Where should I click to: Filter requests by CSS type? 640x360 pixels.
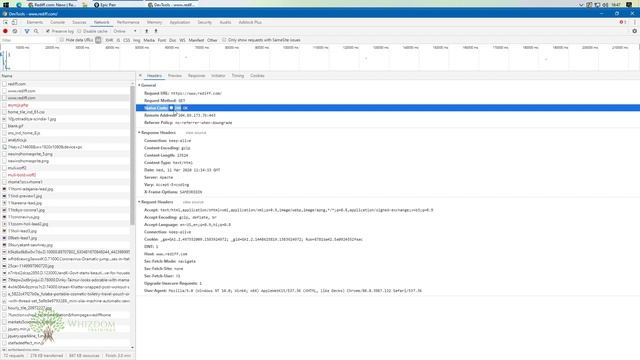click(x=127, y=40)
